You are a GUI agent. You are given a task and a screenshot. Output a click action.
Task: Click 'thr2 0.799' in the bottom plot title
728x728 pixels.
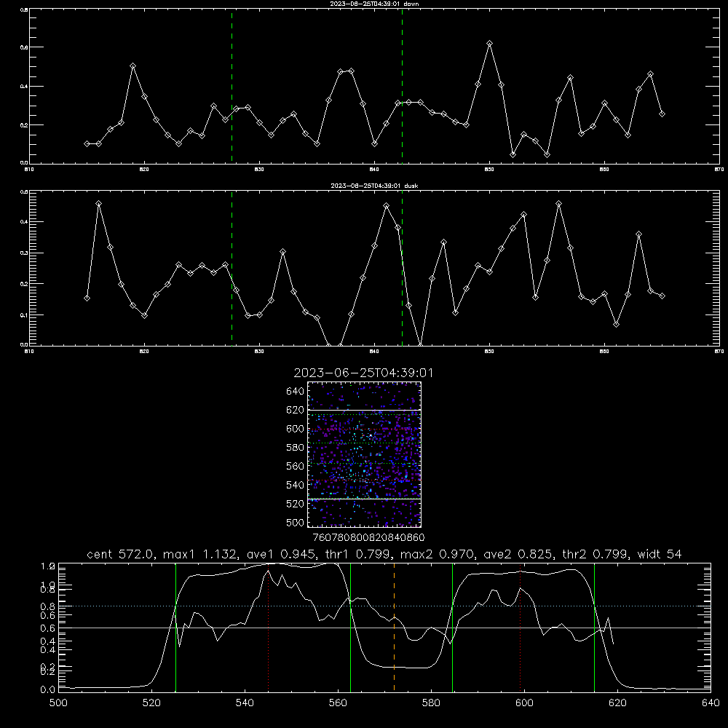pos(596,554)
